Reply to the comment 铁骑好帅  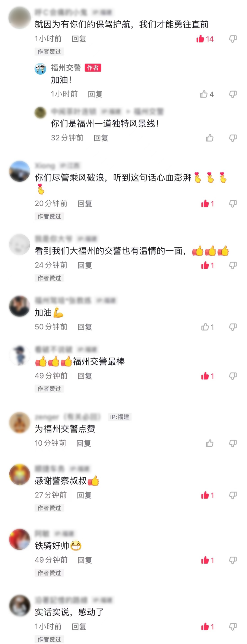(85, 560)
